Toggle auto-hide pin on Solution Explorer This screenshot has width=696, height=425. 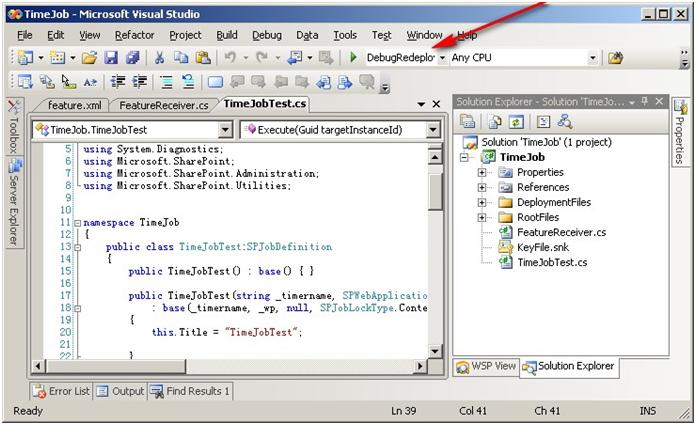pyautogui.click(x=645, y=102)
